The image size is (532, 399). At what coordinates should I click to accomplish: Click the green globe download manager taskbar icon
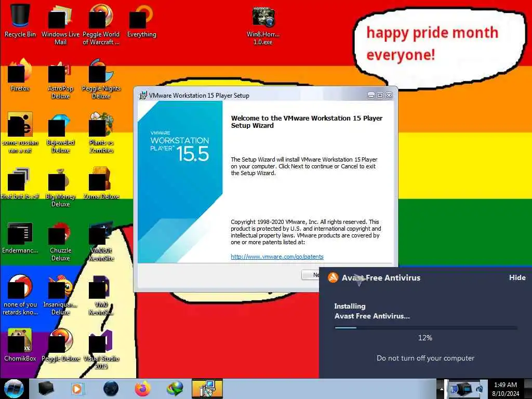point(175,389)
